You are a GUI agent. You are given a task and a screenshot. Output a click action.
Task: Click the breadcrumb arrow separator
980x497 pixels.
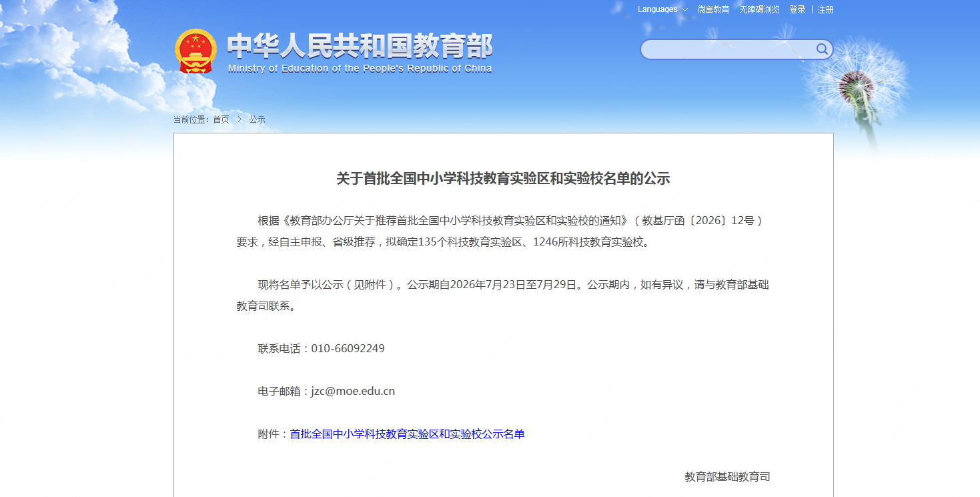coord(239,119)
